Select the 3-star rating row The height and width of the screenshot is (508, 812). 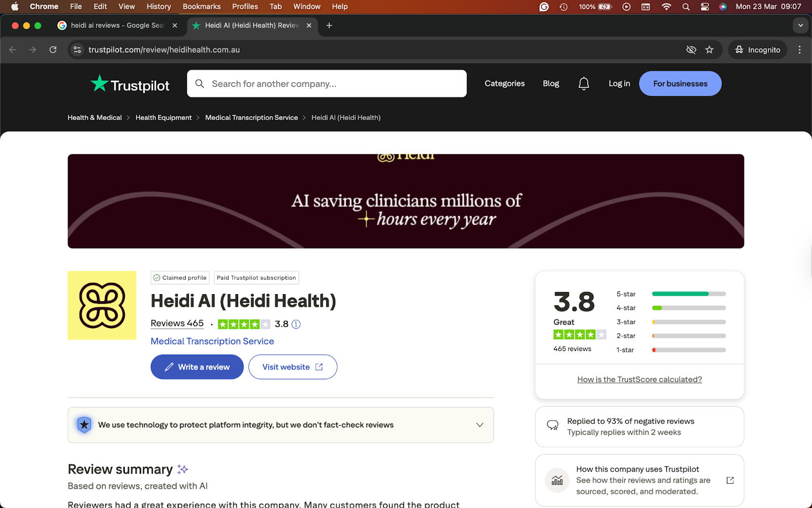(x=671, y=322)
